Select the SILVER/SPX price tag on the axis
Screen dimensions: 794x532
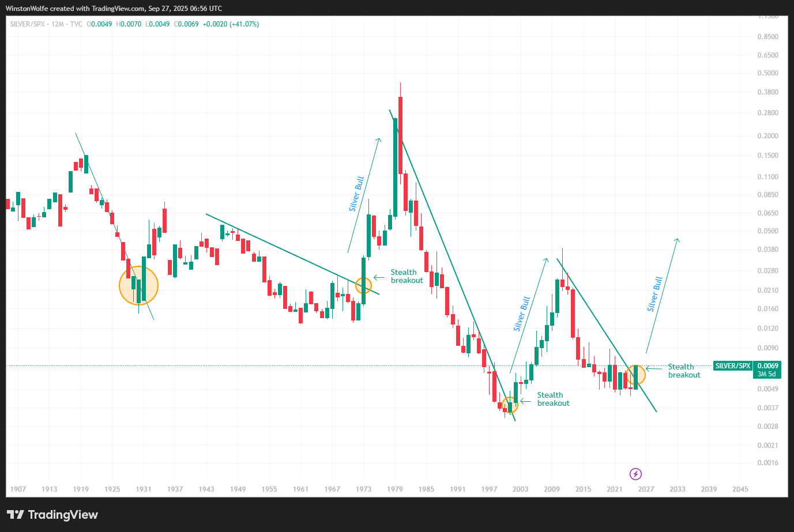[733, 366]
